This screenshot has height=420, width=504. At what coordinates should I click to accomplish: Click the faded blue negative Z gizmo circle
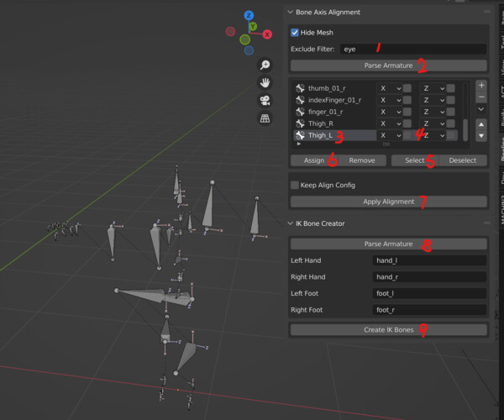coord(249,50)
